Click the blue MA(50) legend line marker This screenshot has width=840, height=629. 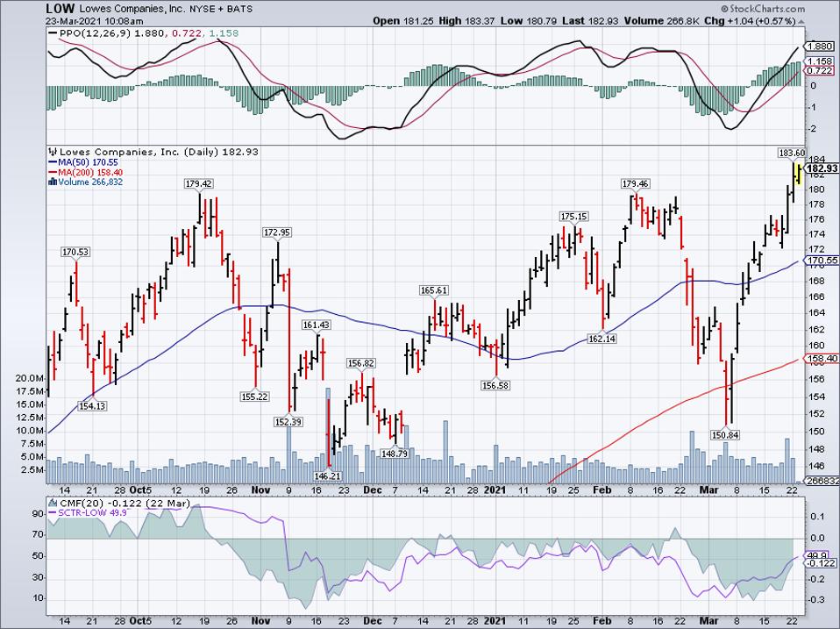pyautogui.click(x=53, y=162)
